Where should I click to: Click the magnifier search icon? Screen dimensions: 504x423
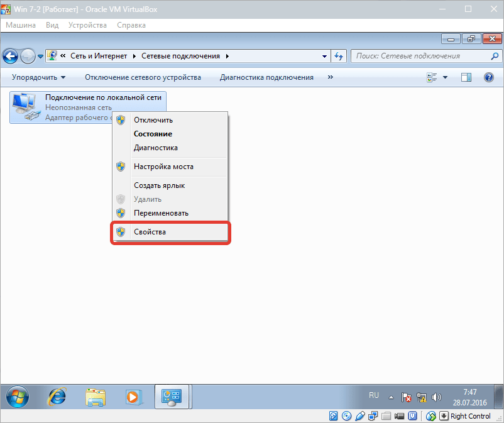click(495, 56)
